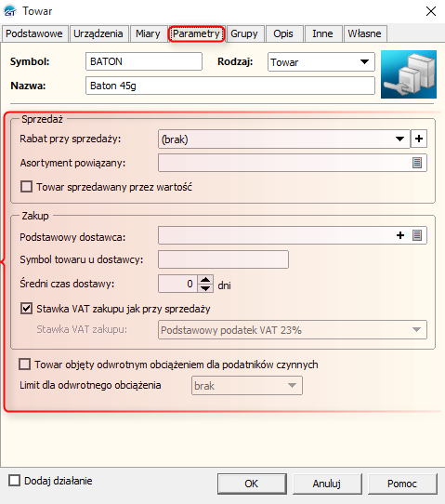Add new supplier with plus in Podstawowy dostawca
The image size is (445, 504).
point(400,235)
